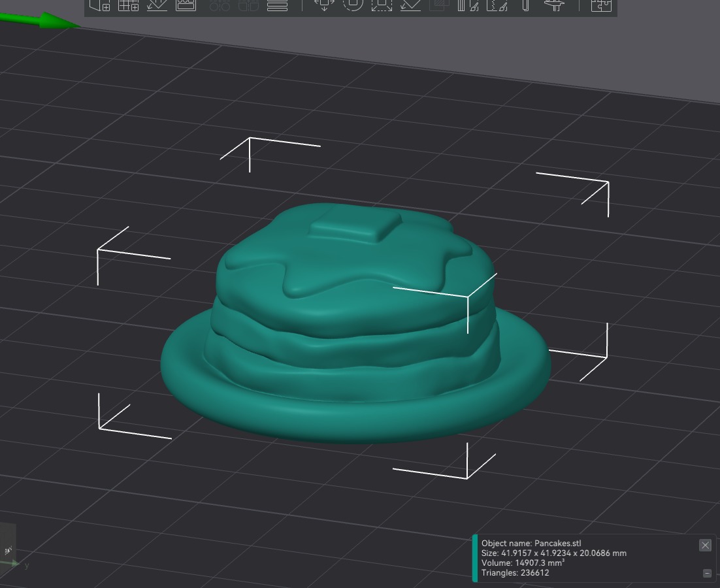Select the teal pancakes model on plate

coord(355,323)
